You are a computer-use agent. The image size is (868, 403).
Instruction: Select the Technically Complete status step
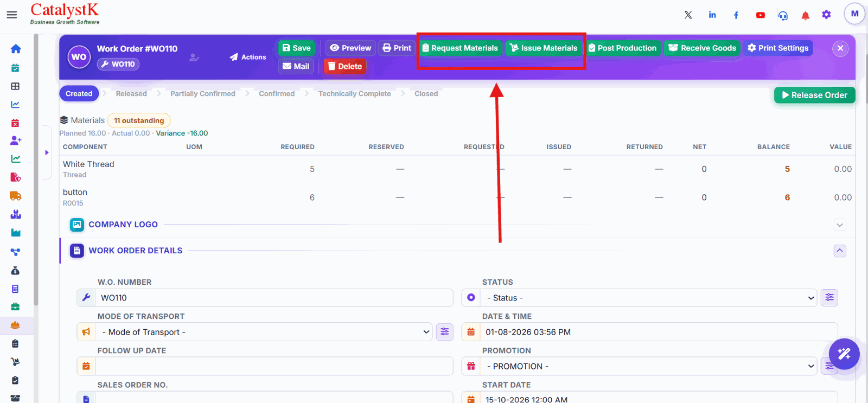pos(355,94)
